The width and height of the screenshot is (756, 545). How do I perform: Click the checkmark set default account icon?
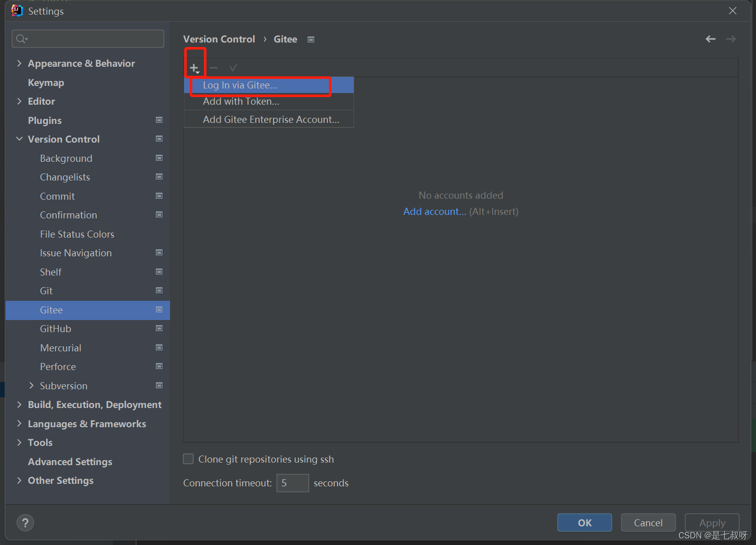(233, 68)
